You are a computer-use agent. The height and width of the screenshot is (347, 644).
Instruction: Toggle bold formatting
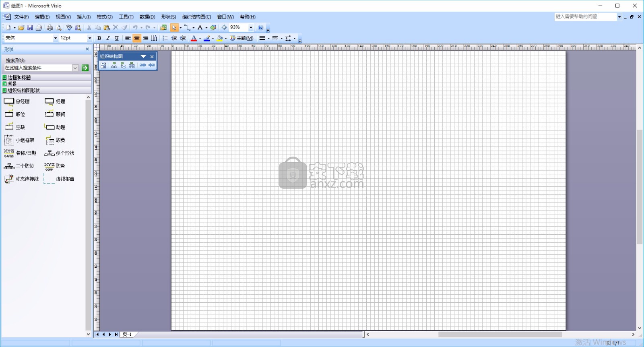[99, 38]
